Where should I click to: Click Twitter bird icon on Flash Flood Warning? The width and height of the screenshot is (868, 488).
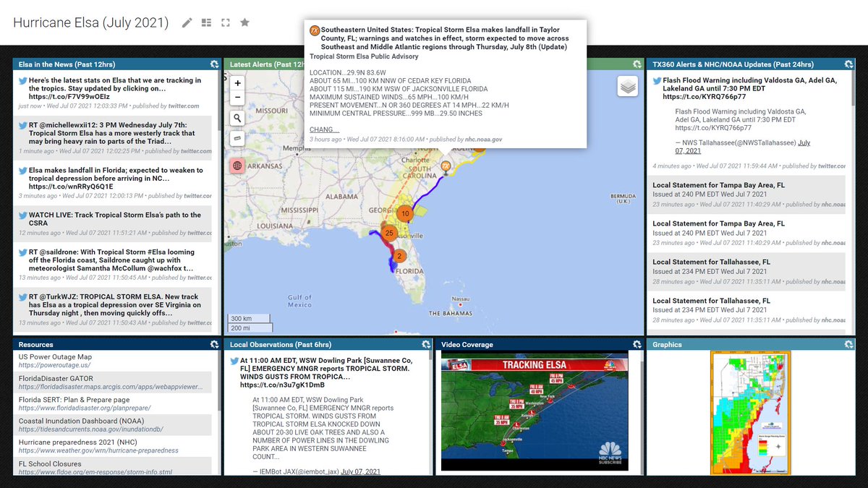(x=657, y=81)
